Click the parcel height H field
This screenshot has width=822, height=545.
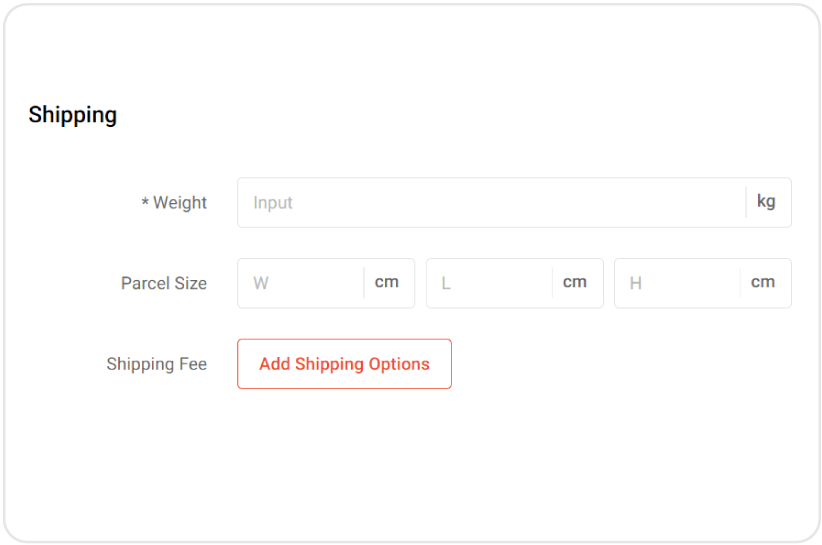677,283
